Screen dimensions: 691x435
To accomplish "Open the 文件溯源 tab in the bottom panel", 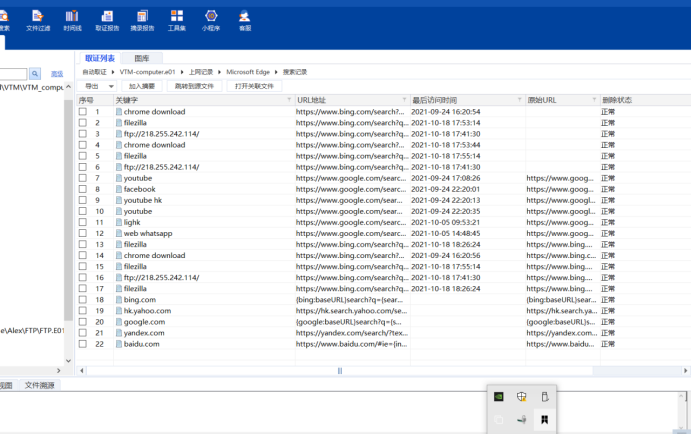I will (x=39, y=385).
